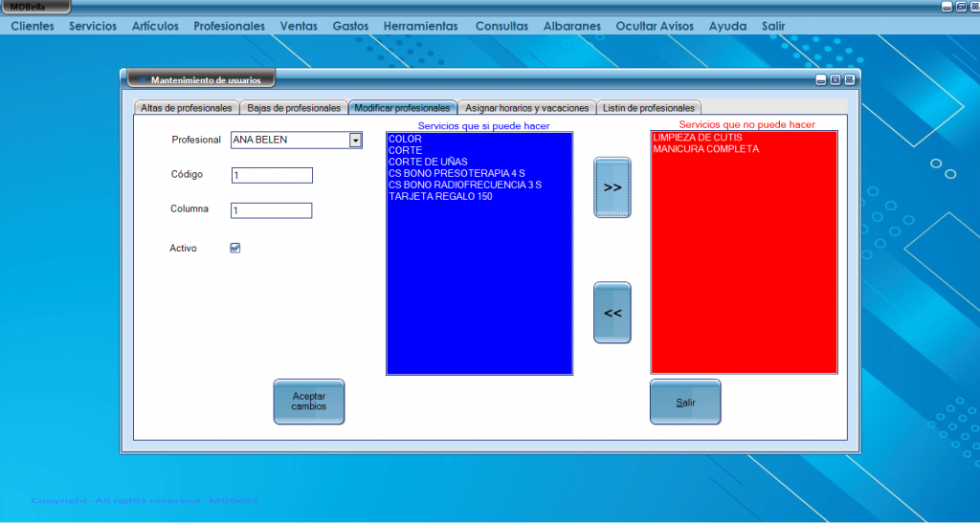This screenshot has height=523, width=980.
Task: Click the >> move-right button
Action: [x=612, y=187]
